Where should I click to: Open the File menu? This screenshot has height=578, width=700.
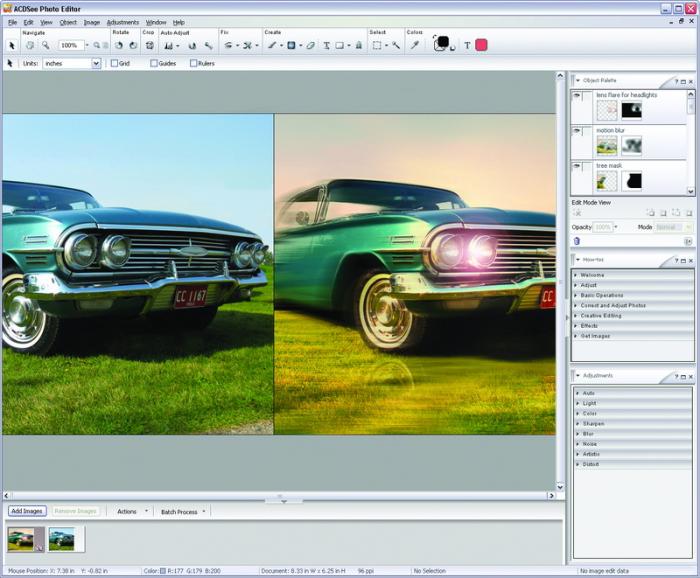point(12,22)
